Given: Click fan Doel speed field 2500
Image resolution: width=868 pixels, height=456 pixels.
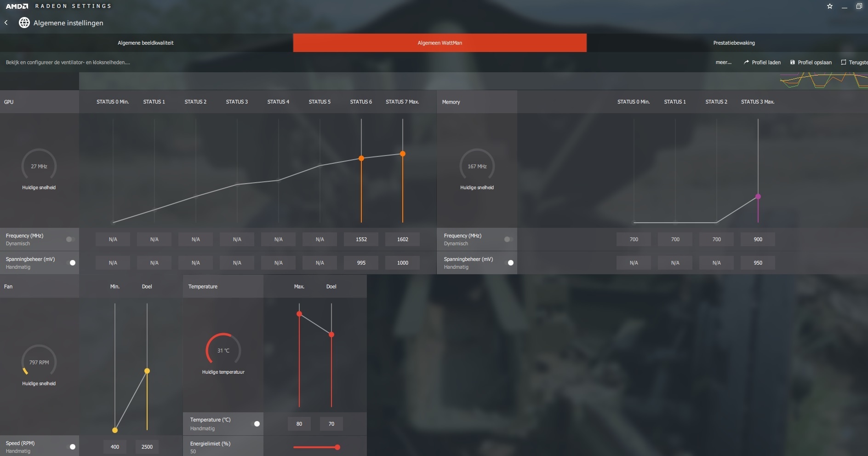Looking at the screenshot, I should pyautogui.click(x=147, y=447).
